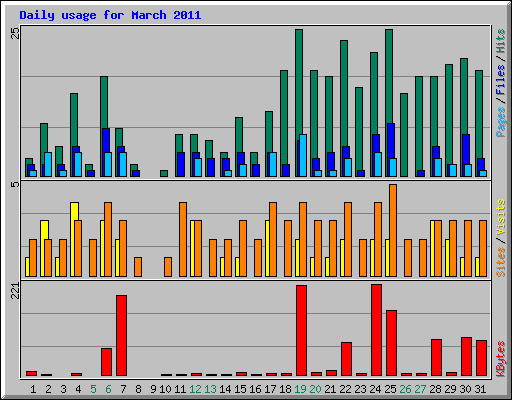Click the Sites legend label
Screen dimensions: 512x400
pos(500,262)
